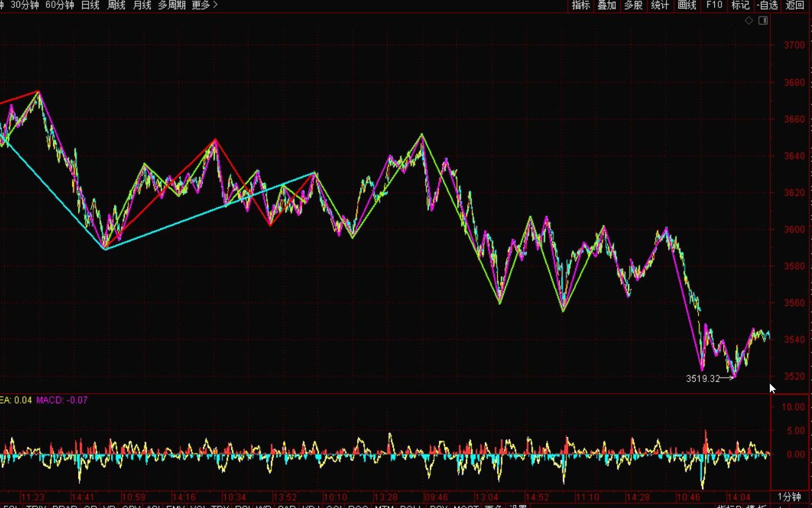The height and width of the screenshot is (508, 812).
Task: Click the 10:46 time axis label
Action: (x=688, y=497)
